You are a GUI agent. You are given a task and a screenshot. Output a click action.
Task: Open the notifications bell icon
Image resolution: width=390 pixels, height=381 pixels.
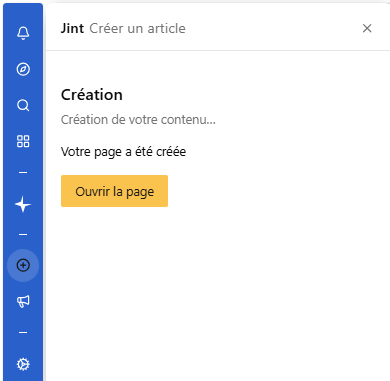(x=23, y=33)
